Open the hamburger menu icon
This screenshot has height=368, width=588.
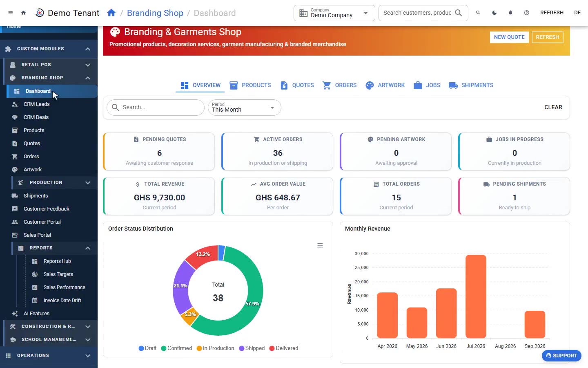pyautogui.click(x=11, y=13)
